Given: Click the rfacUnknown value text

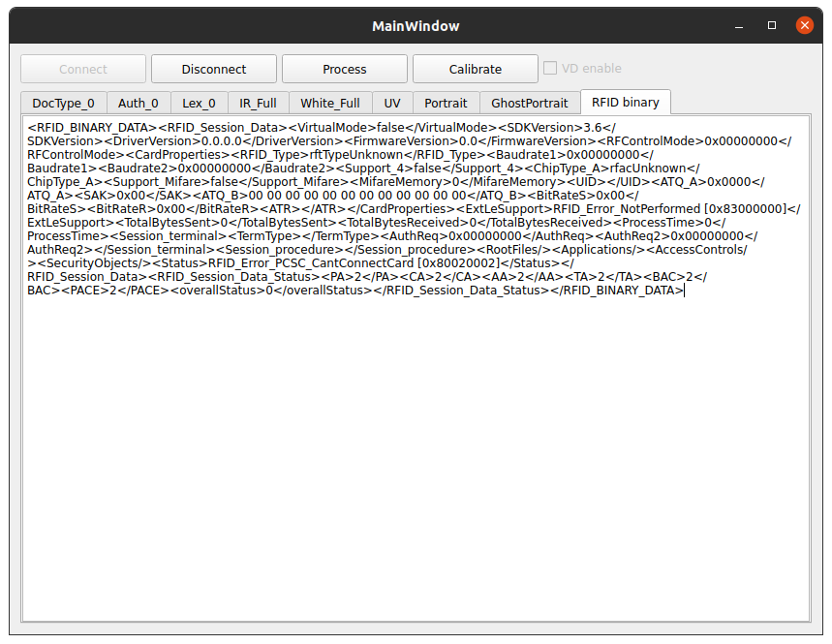Looking at the screenshot, I should point(648,169).
